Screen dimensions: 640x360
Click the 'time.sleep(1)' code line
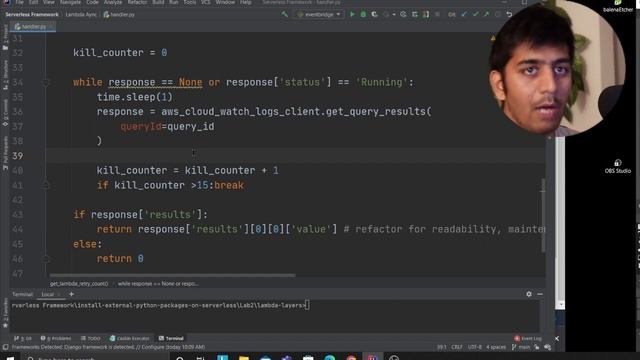coord(135,97)
